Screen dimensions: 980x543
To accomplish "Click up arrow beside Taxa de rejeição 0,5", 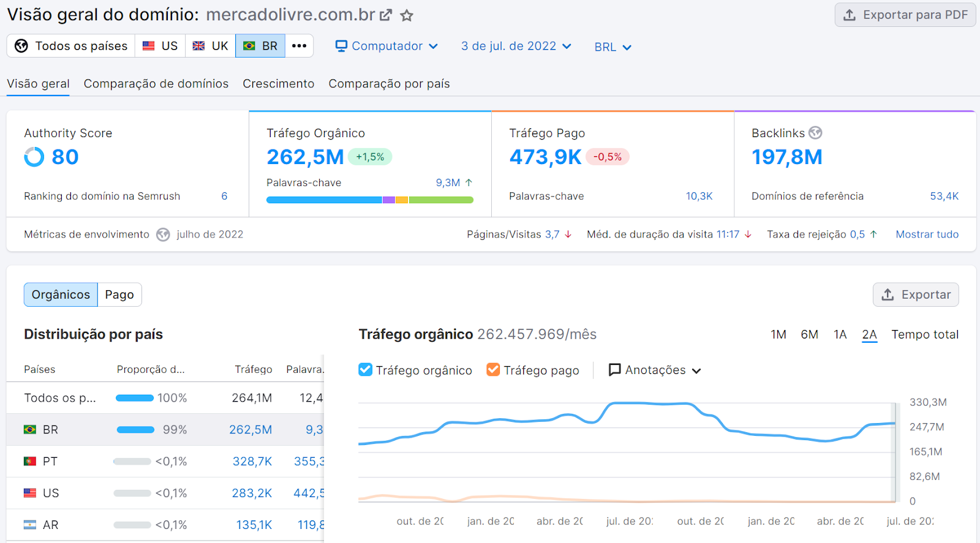I will pyautogui.click(x=873, y=234).
